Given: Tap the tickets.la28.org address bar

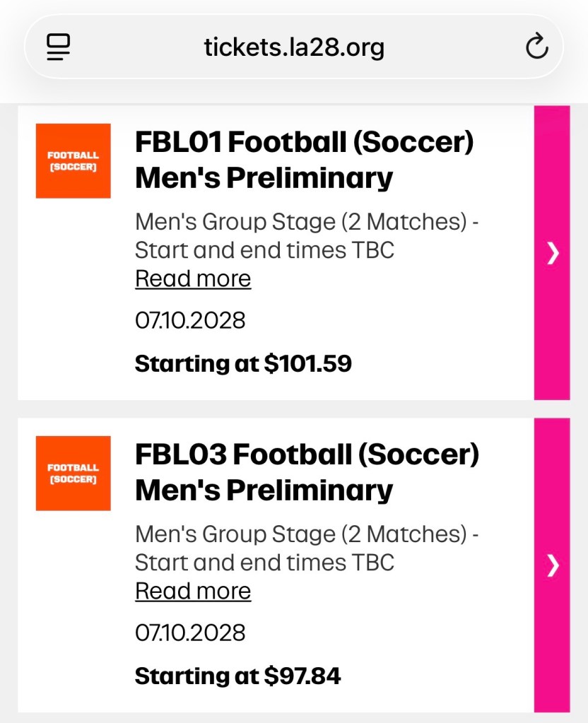Looking at the screenshot, I should pyautogui.click(x=294, y=47).
